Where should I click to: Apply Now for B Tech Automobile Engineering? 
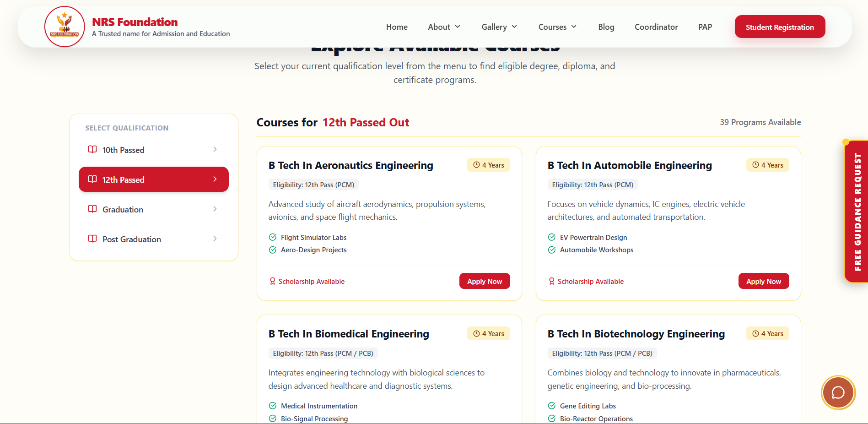(764, 281)
